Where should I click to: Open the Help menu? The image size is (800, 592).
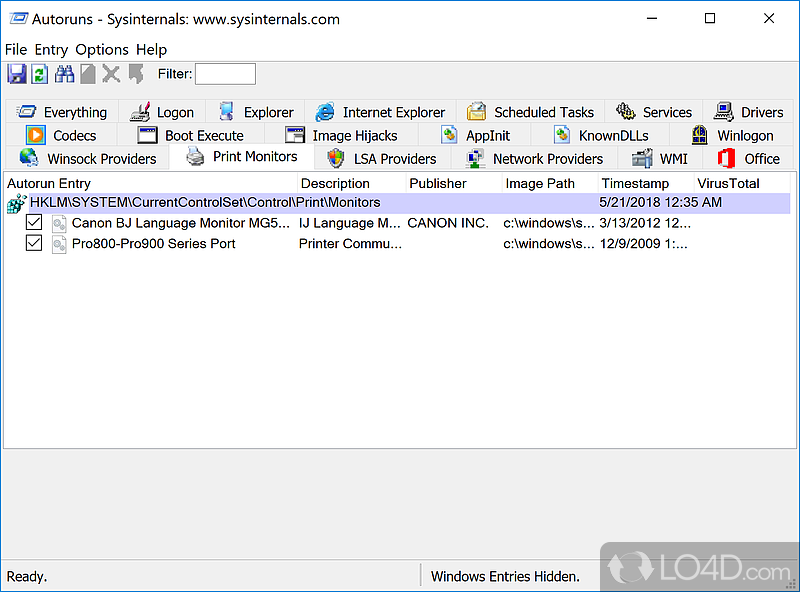pos(152,49)
